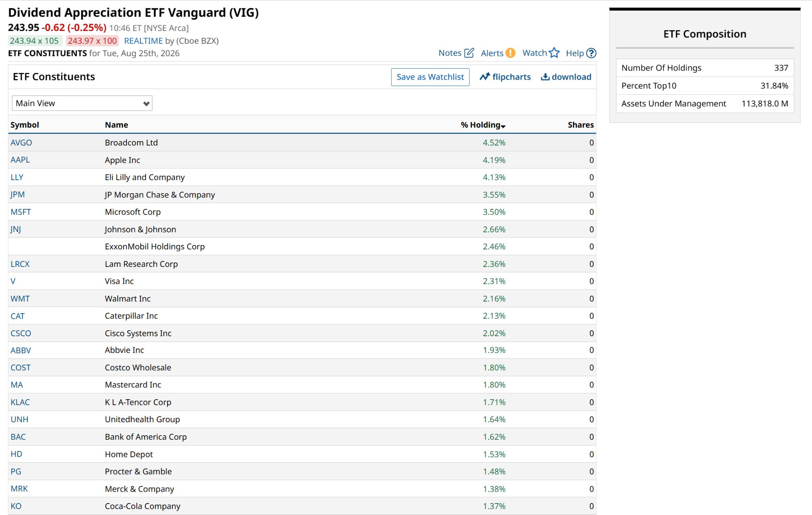812x515 pixels.
Task: Click the Save as Watchlist button
Action: click(430, 77)
